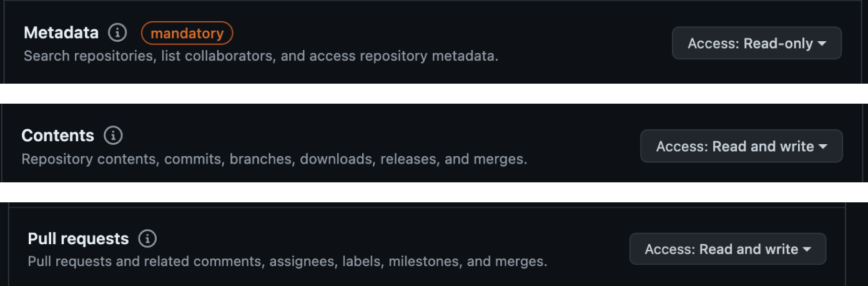Click the orange mandatory badge
The width and height of the screenshot is (868, 286).
pos(187,33)
